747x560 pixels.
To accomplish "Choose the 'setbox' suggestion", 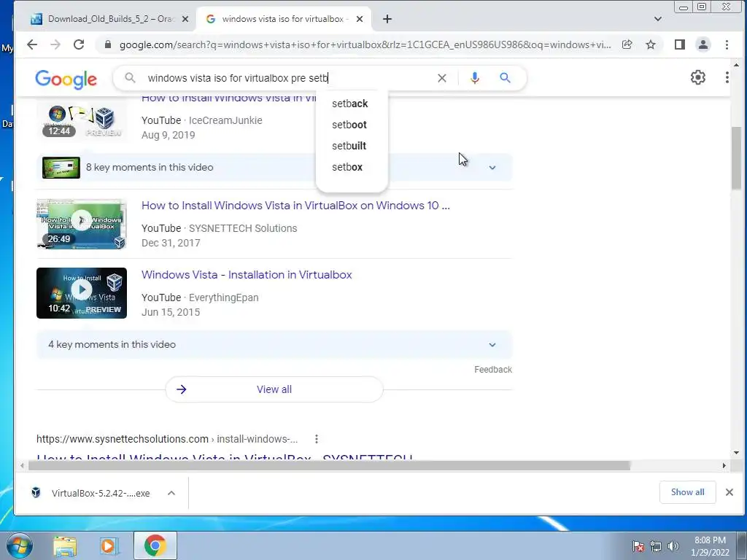I will [x=347, y=167].
